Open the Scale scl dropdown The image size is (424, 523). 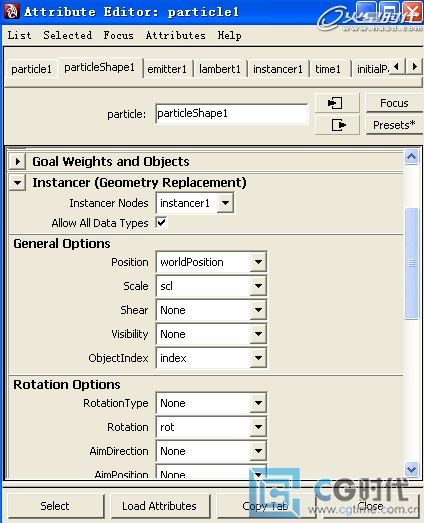[211, 286]
